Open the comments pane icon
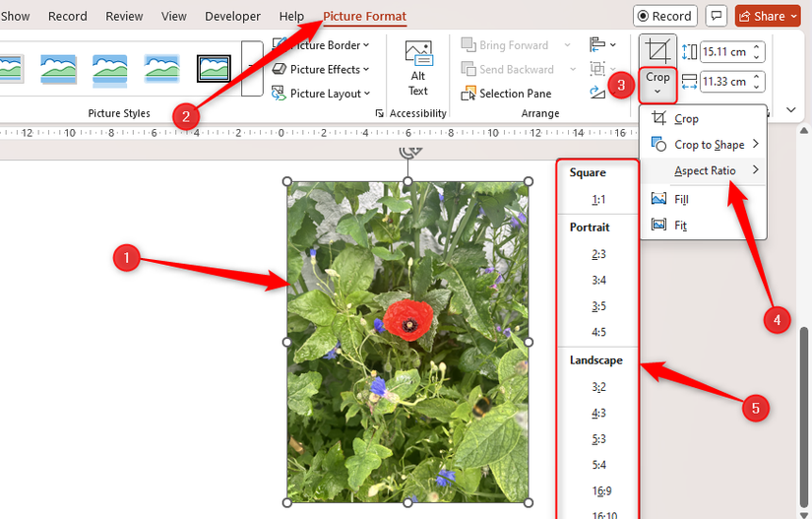 pos(717,16)
